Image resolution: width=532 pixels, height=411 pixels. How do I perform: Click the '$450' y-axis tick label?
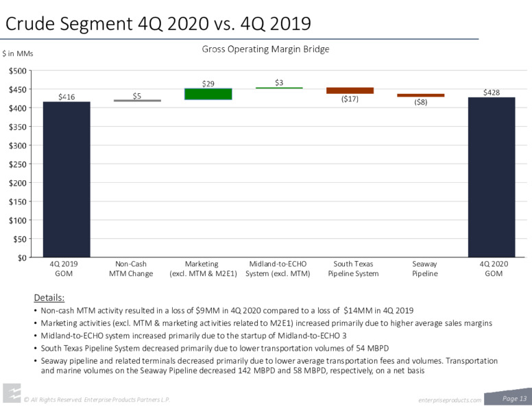(18, 90)
